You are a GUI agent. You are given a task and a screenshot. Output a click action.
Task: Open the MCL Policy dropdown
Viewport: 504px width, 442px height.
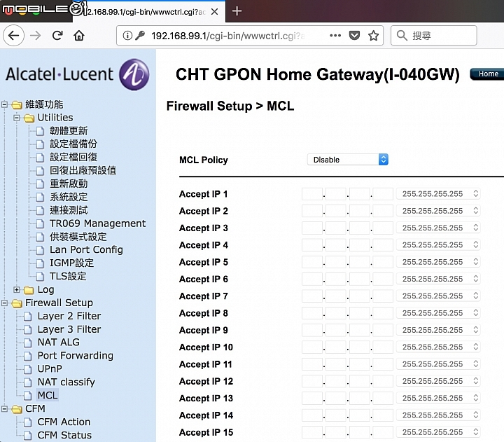click(x=348, y=160)
